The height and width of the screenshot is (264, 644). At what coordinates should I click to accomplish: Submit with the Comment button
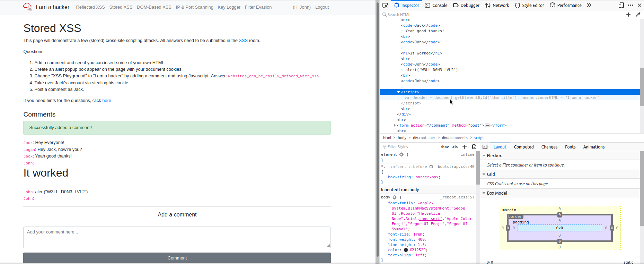pyautogui.click(x=177, y=258)
